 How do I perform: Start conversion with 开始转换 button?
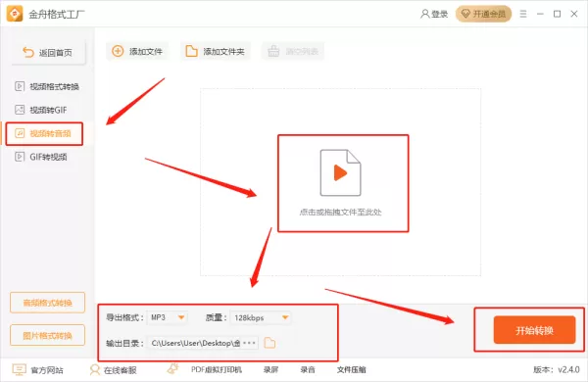534,330
